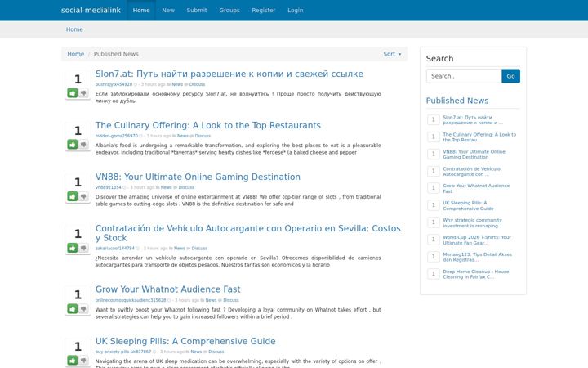Focus the Search input field
The width and height of the screenshot is (588, 368).
pos(464,76)
